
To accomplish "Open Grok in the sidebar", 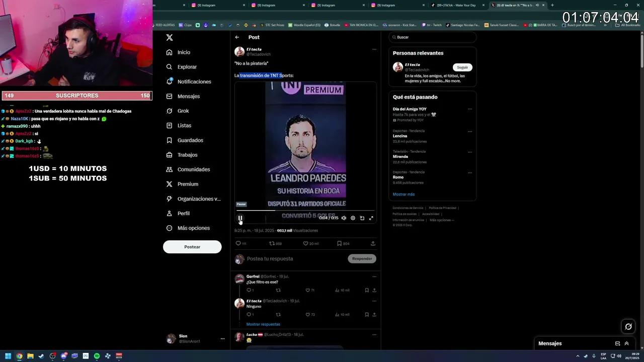I will pyautogui.click(x=177, y=111).
